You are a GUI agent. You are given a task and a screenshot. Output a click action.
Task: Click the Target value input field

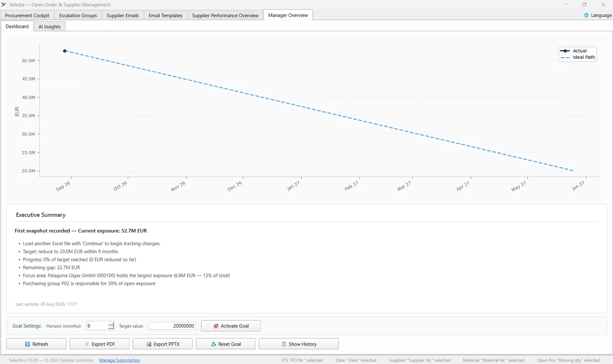point(172,326)
